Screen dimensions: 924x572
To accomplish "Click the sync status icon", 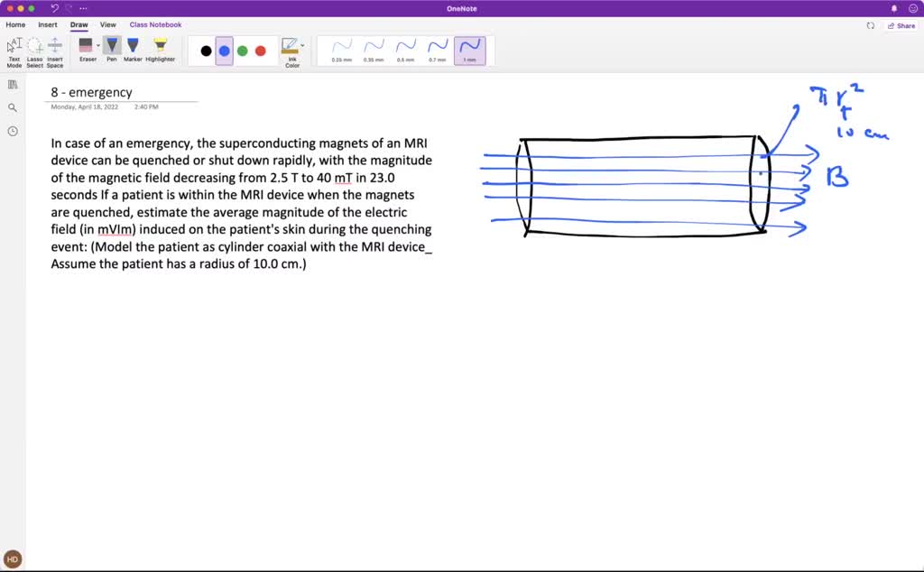I will [870, 25].
